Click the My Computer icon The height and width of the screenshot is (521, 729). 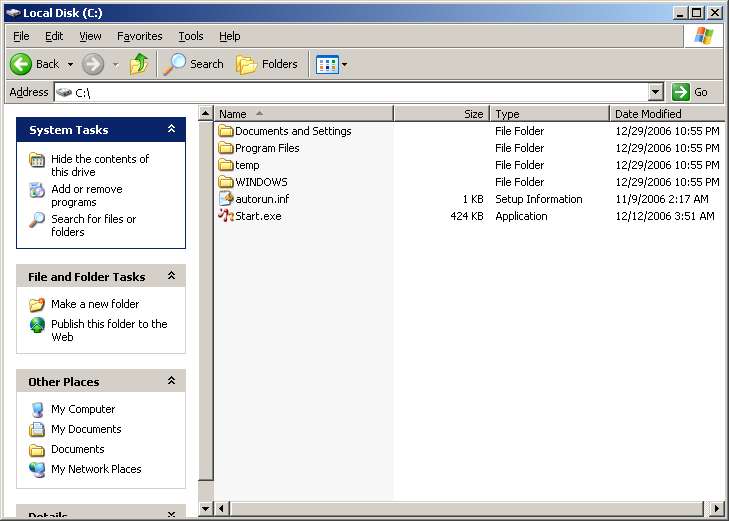[37, 409]
